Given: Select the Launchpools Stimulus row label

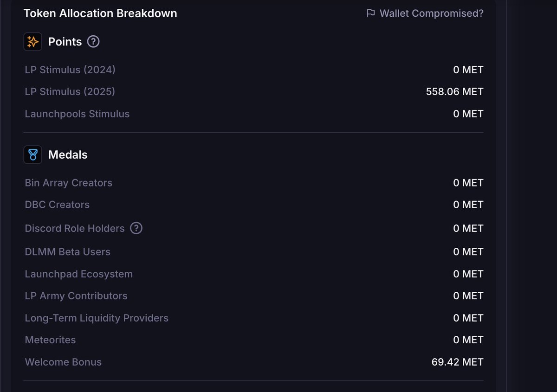Looking at the screenshot, I should pos(77,114).
